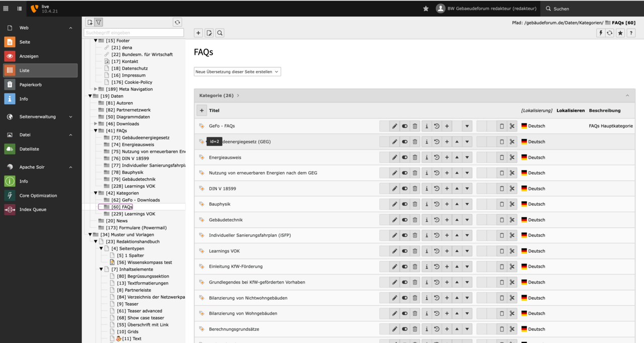Click the create new record plus button
This screenshot has width=644, height=343.
click(198, 33)
